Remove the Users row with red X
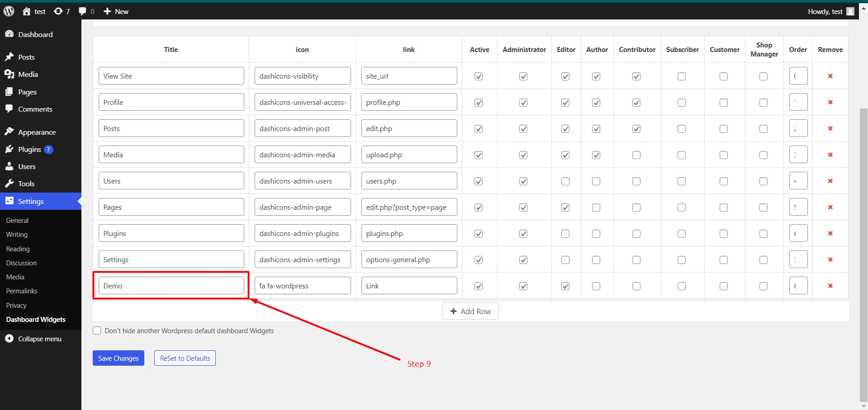The height and width of the screenshot is (410, 868). (x=830, y=181)
